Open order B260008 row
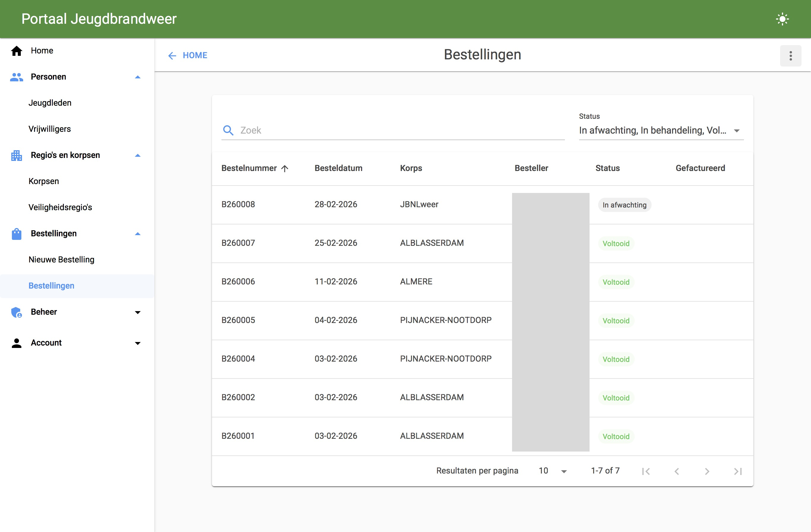The height and width of the screenshot is (532, 811). pyautogui.click(x=482, y=205)
